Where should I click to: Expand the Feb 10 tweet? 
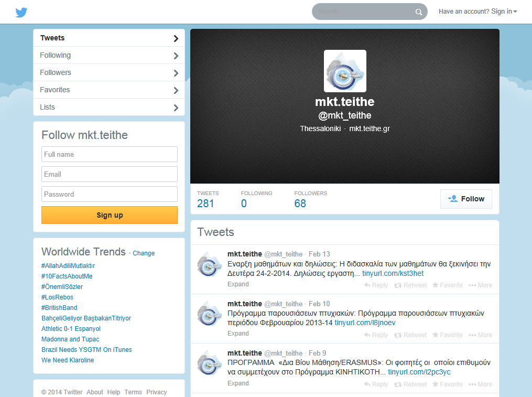click(x=238, y=334)
